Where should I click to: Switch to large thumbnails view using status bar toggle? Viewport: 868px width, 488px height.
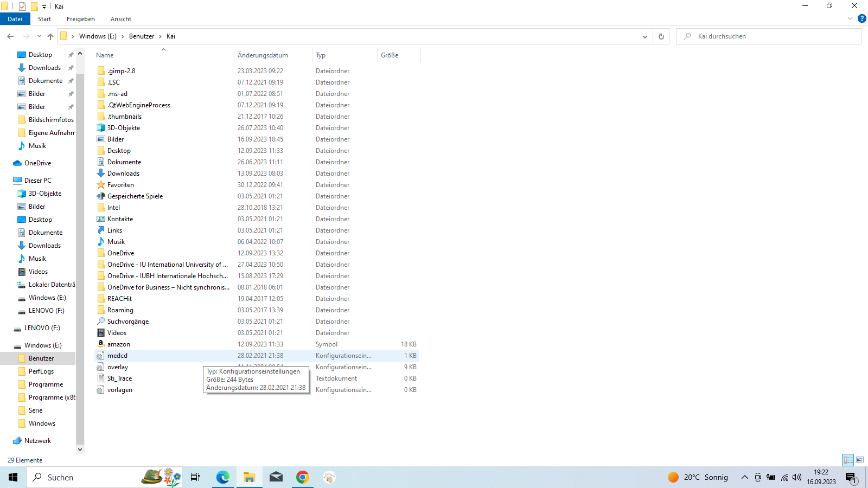pos(860,460)
